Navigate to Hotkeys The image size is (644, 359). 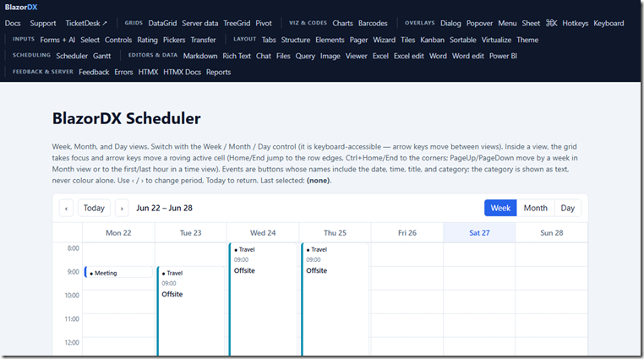pos(575,24)
